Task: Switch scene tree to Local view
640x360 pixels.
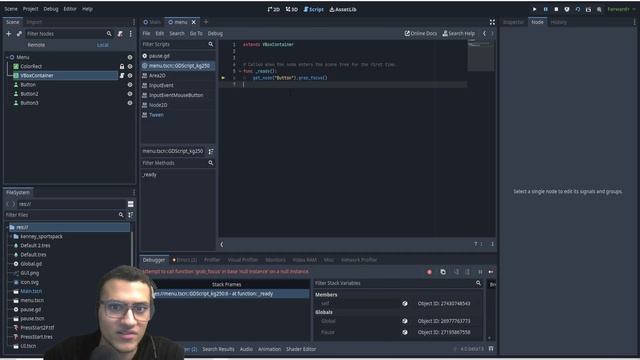Action: [x=103, y=45]
